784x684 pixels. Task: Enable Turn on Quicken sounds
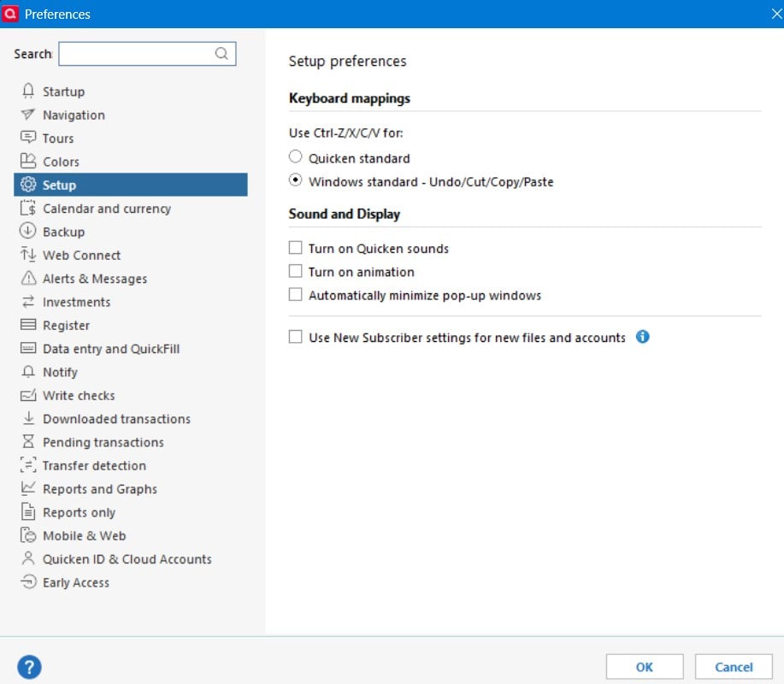(x=296, y=247)
